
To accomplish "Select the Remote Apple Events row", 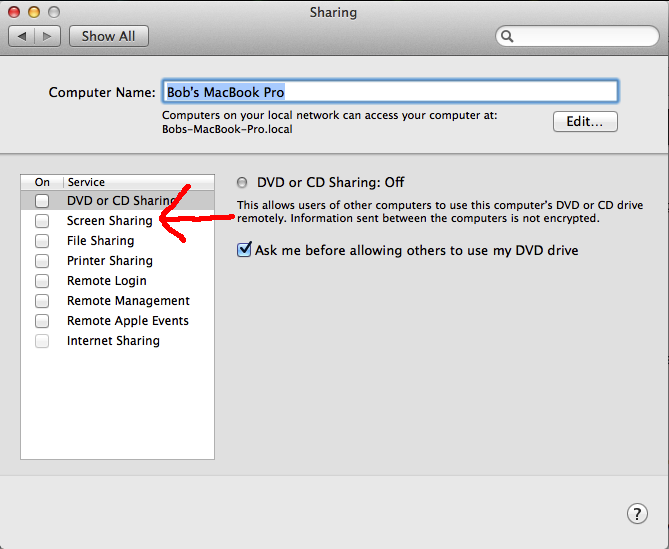I will tap(117, 321).
